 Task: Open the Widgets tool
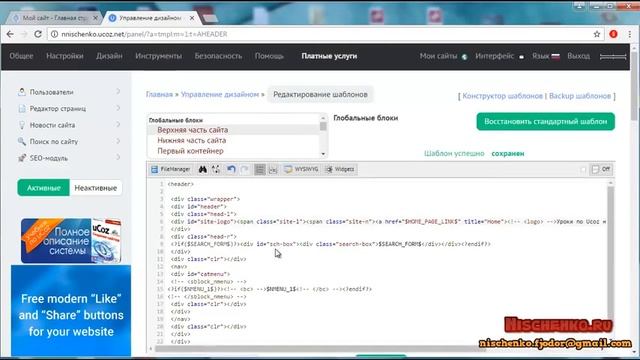340,169
